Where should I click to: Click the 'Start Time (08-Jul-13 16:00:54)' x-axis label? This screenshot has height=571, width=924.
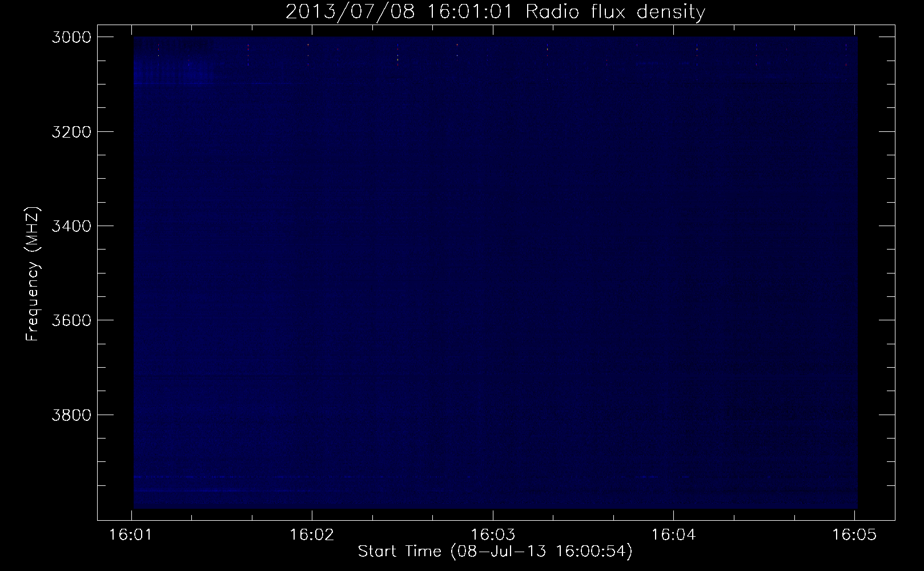point(495,552)
